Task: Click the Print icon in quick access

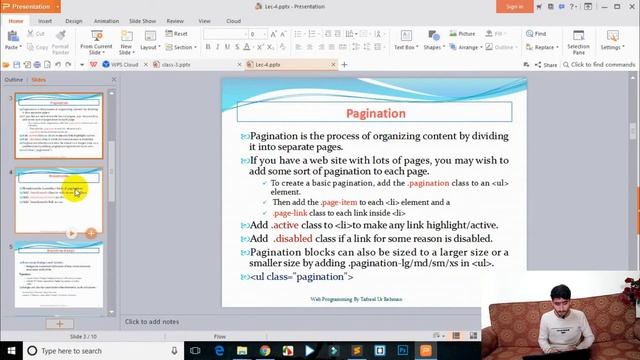Action: pos(37,64)
